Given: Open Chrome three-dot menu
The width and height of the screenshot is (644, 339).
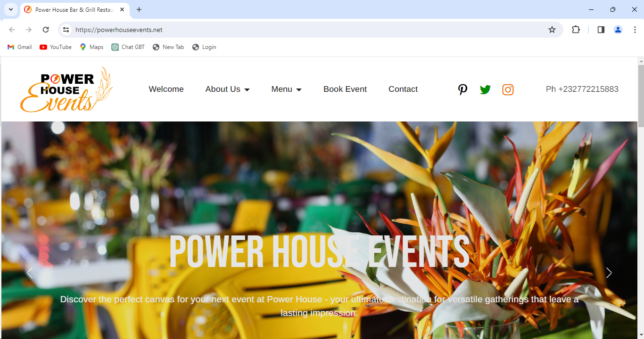Looking at the screenshot, I should (x=635, y=30).
